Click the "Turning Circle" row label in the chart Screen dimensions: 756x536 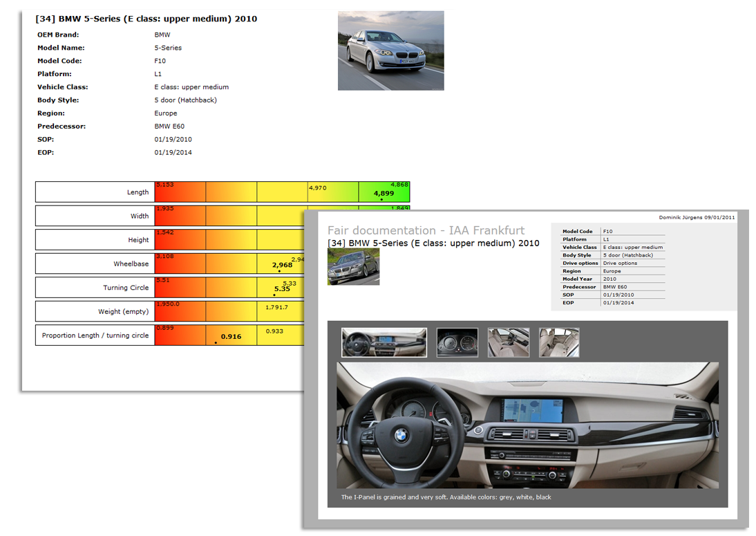pos(126,288)
